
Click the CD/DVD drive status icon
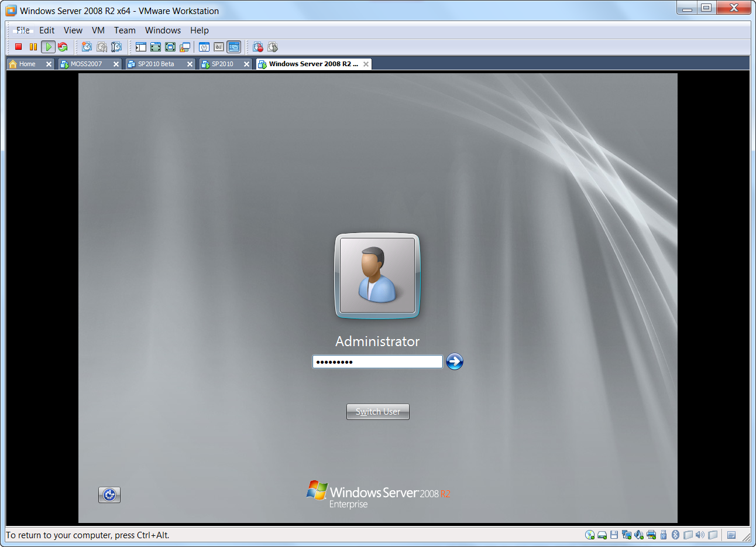590,535
